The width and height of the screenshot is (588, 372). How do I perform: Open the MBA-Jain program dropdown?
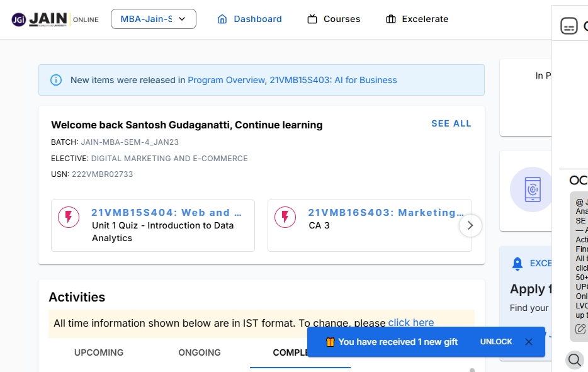click(154, 19)
